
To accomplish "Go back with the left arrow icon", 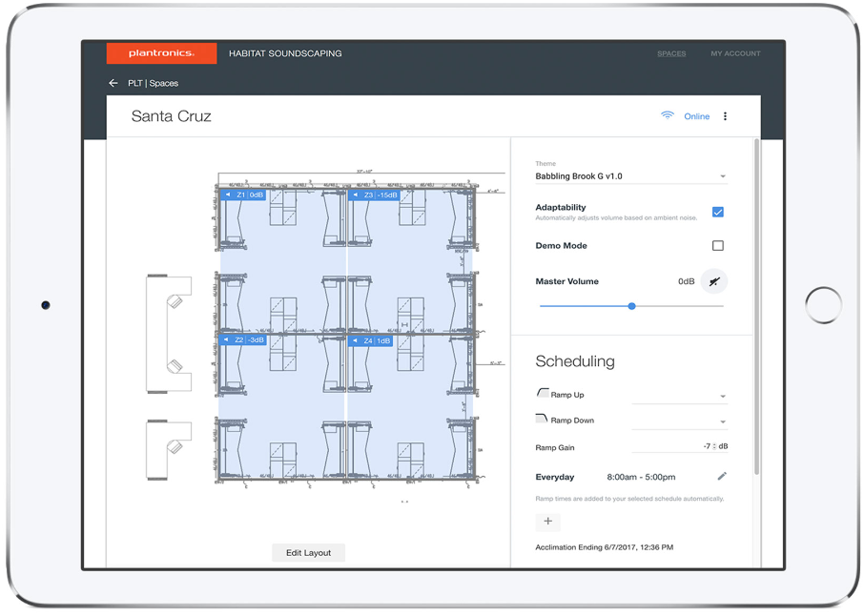I will pyautogui.click(x=113, y=83).
